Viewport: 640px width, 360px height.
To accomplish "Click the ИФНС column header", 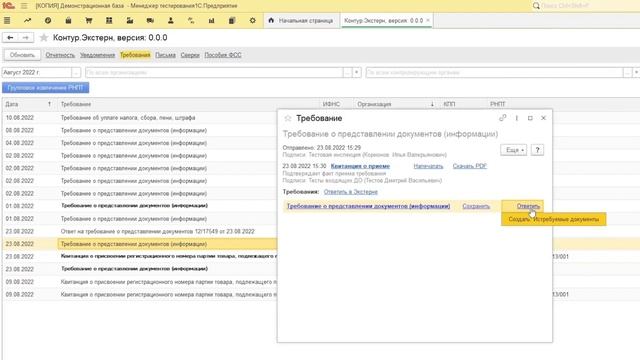I will 331,104.
